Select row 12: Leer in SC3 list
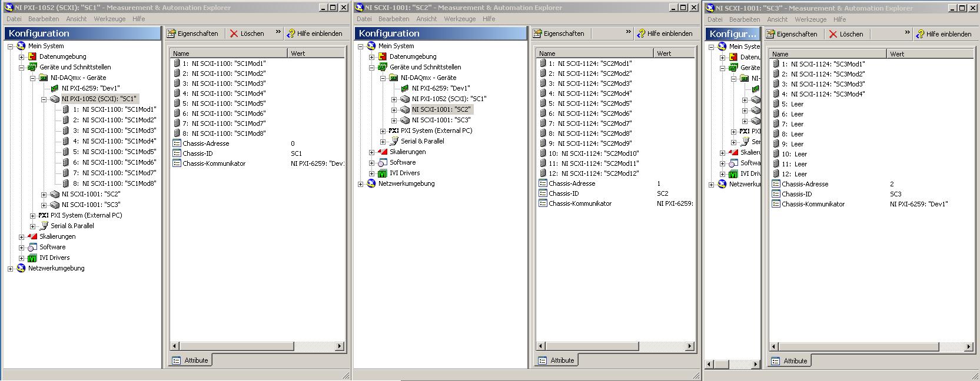This screenshot has width=980, height=381. pos(794,174)
